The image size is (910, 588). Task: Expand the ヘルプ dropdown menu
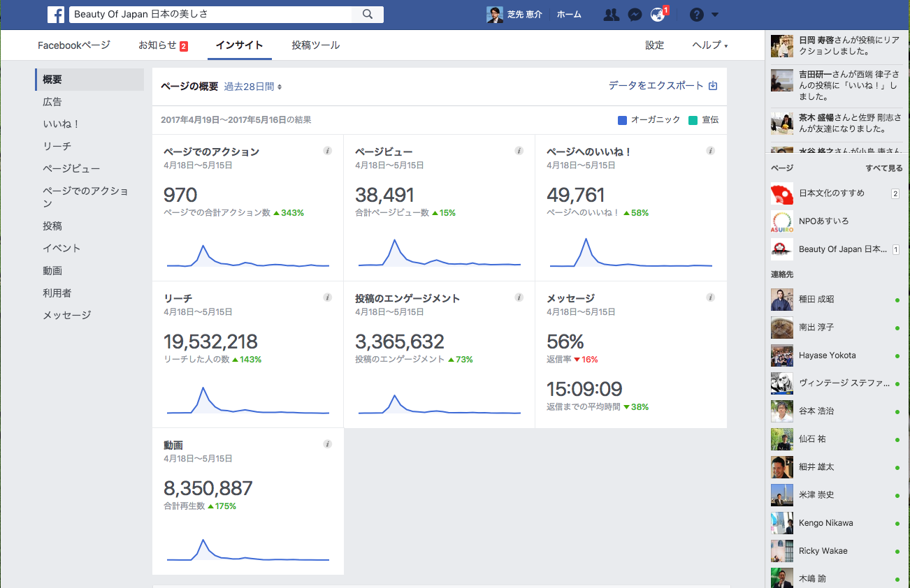[x=710, y=45]
